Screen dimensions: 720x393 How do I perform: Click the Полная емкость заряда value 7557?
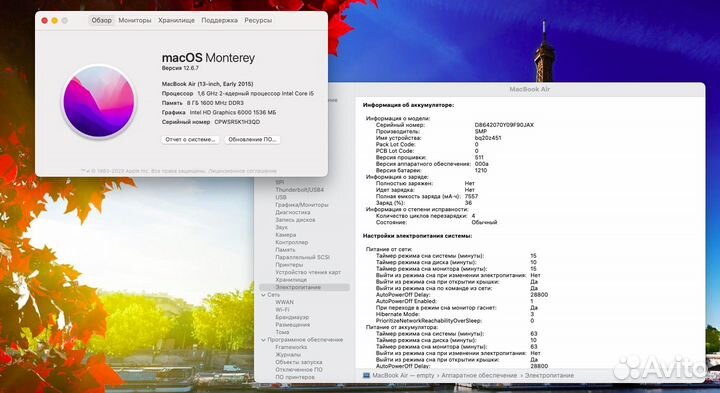(471, 196)
